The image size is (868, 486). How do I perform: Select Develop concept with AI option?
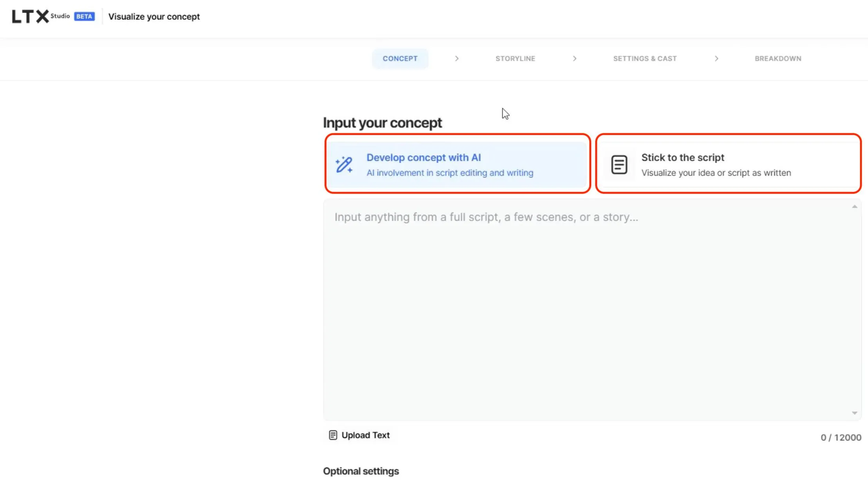coord(457,165)
